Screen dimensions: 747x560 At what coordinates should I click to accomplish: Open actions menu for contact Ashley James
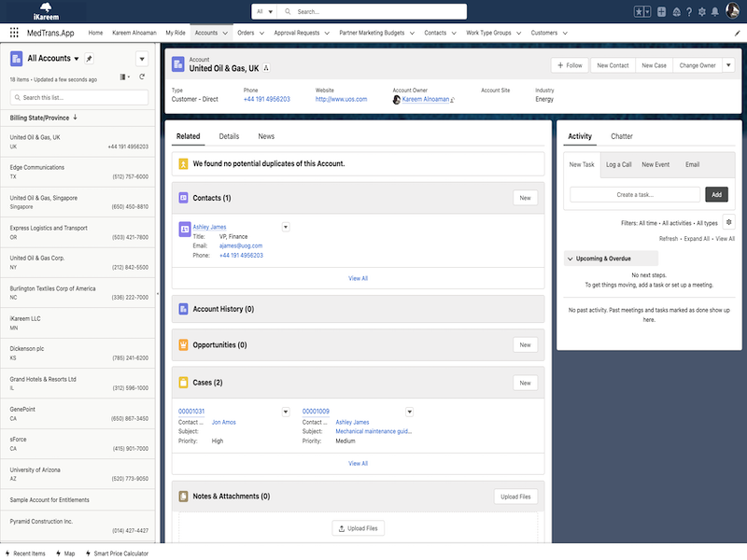click(x=286, y=227)
